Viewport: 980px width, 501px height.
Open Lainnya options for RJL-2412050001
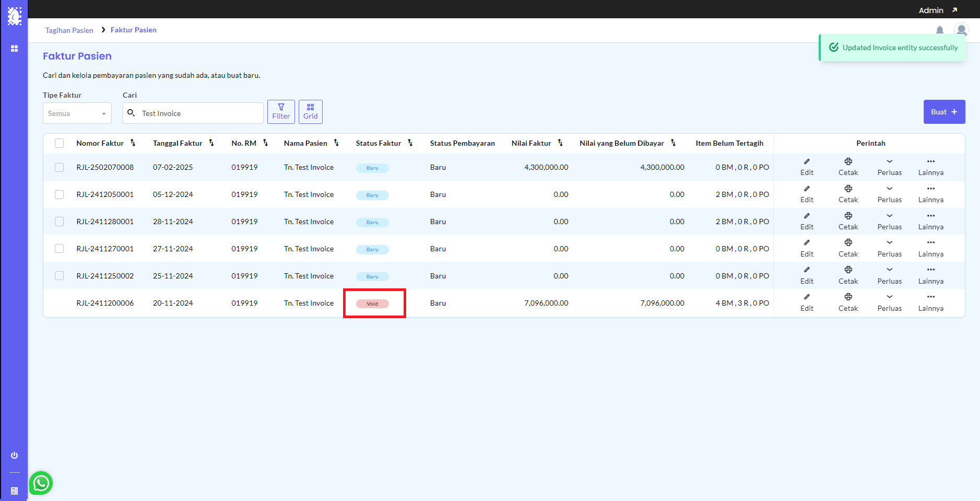click(x=931, y=194)
